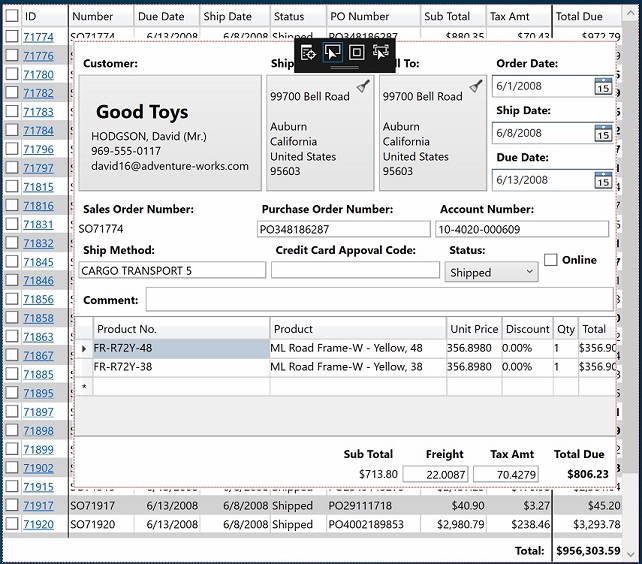Click new-row asterisk marker in product grid
Screen dimensions: 642x564
click(x=84, y=387)
